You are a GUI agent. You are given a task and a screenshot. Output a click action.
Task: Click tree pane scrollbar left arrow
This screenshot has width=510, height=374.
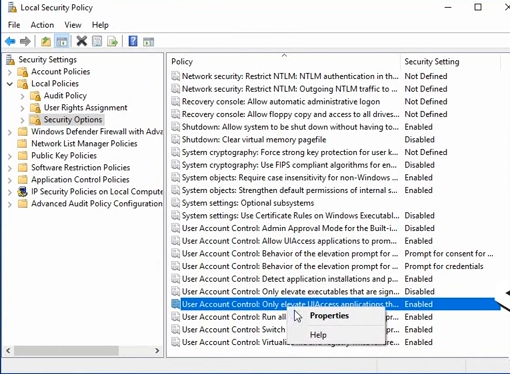(8, 351)
